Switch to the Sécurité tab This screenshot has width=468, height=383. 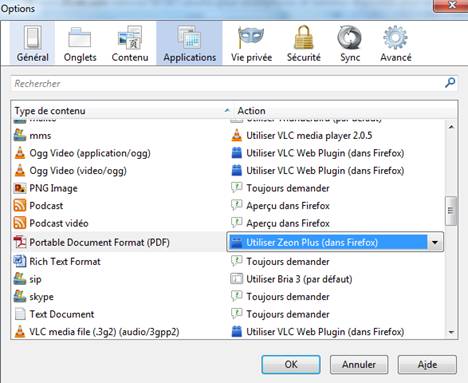click(x=304, y=43)
